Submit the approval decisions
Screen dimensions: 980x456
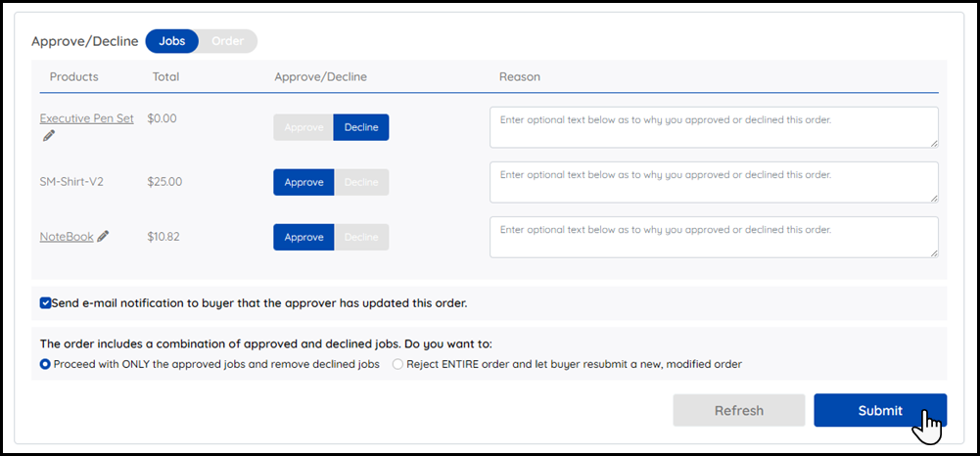pyautogui.click(x=879, y=410)
